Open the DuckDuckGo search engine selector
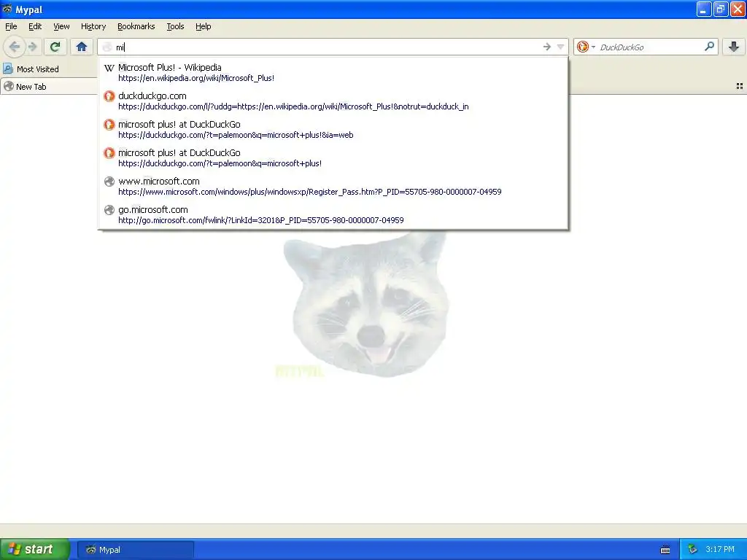 (x=586, y=47)
